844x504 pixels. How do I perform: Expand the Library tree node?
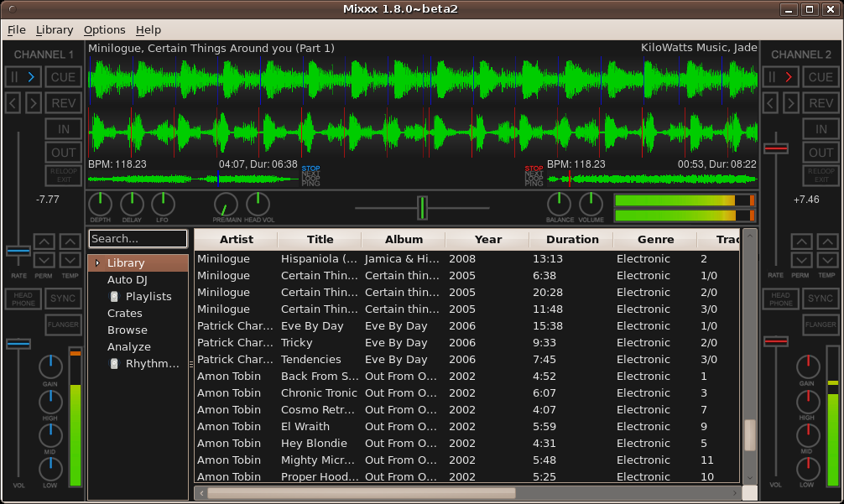point(97,263)
